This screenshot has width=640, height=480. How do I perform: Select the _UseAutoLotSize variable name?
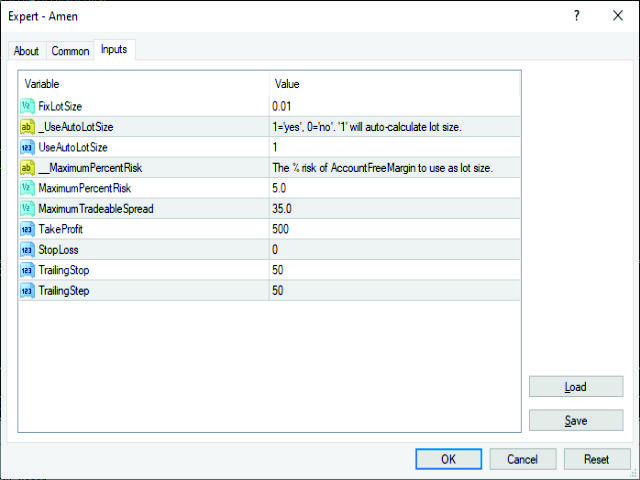76,127
